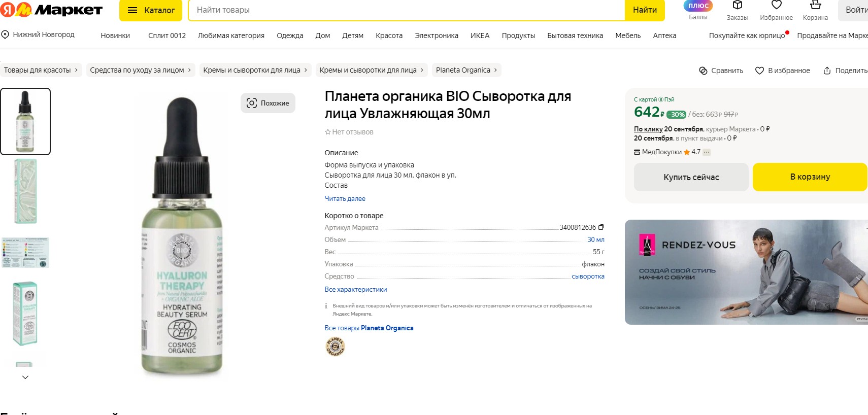The image size is (868, 415).
Task: Open Planeta Organica breadcrumb
Action: point(466,70)
